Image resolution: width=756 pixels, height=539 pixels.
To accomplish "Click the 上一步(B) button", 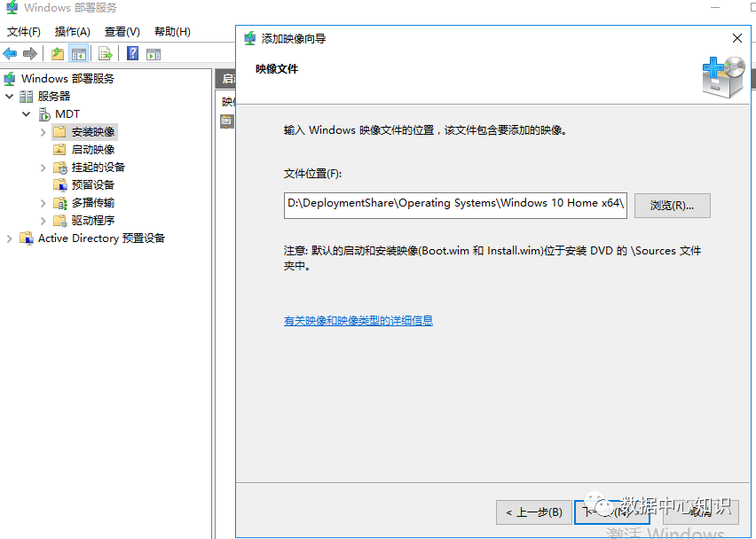I will coord(534,512).
